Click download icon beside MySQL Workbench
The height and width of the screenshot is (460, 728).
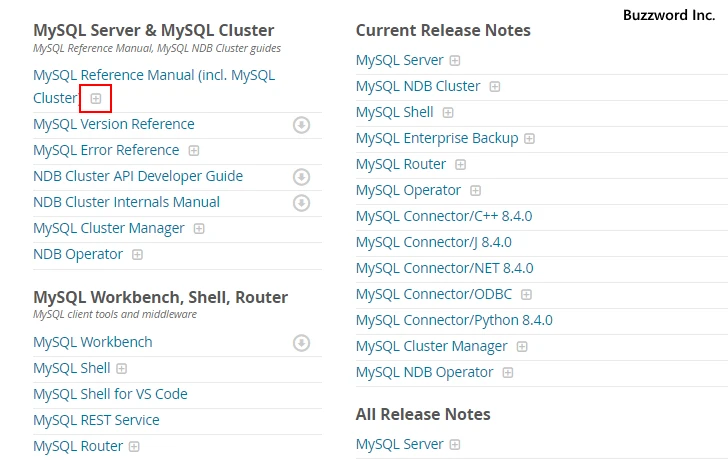(301, 343)
